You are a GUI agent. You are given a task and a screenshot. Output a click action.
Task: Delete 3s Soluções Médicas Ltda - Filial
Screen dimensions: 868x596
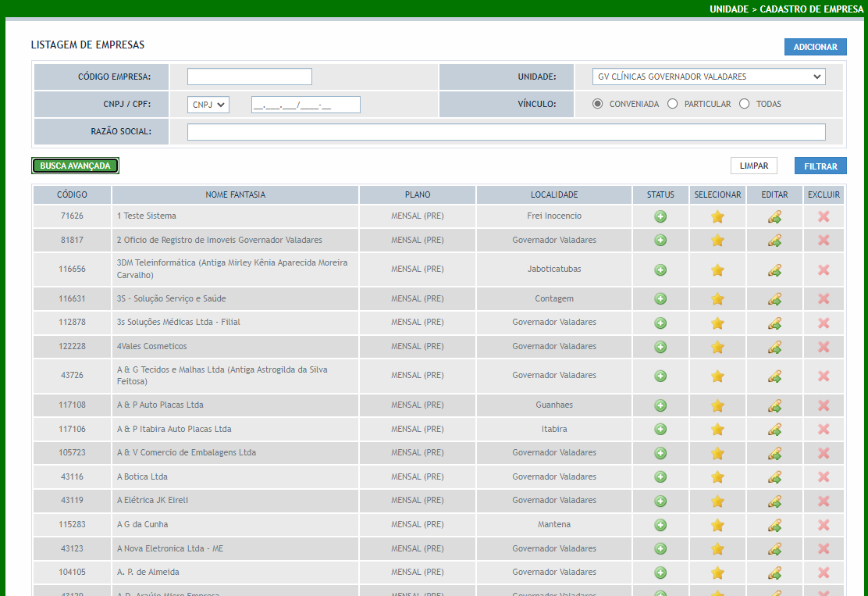click(x=824, y=323)
